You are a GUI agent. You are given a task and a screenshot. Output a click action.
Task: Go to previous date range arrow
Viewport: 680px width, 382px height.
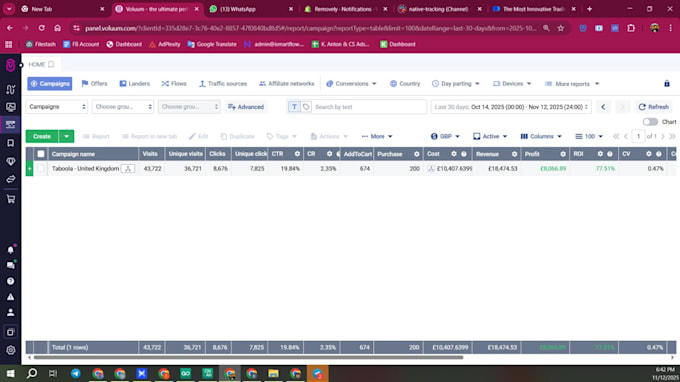click(x=603, y=107)
